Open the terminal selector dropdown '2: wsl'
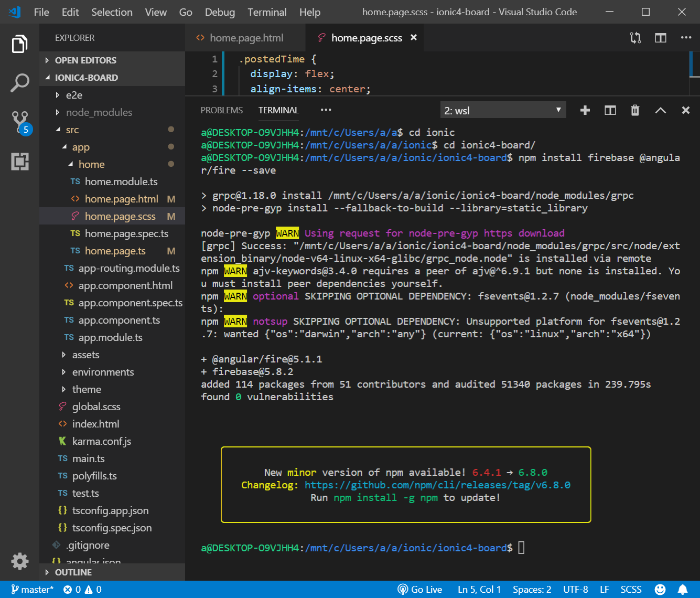The height and width of the screenshot is (598, 700). [x=502, y=110]
